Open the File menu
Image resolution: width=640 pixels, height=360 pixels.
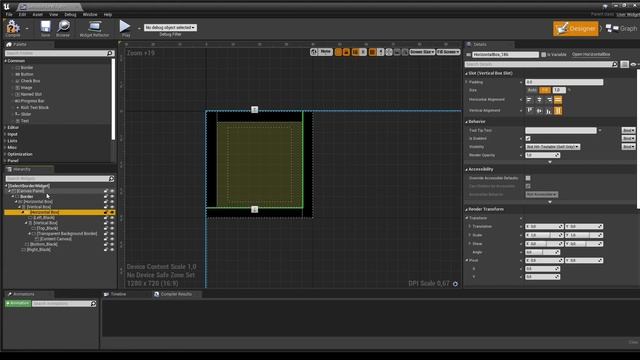point(9,14)
